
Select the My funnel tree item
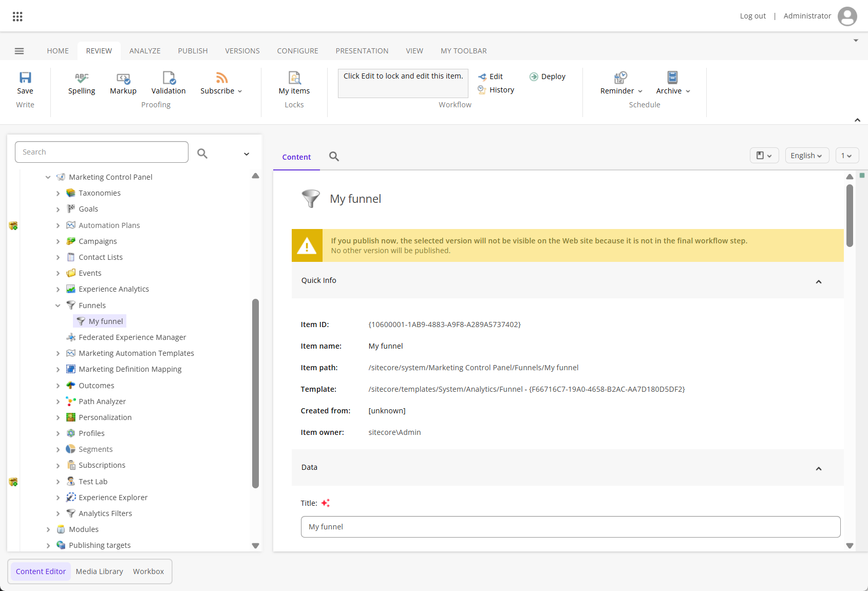(100, 321)
